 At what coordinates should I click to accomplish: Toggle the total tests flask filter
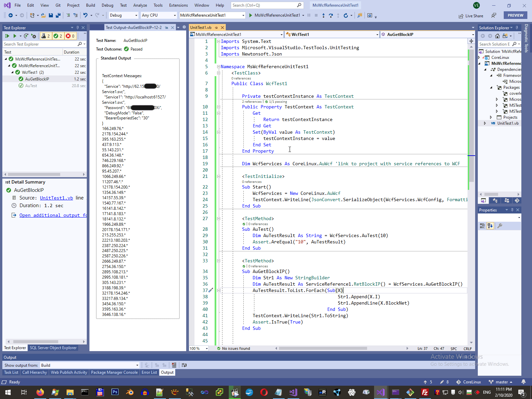point(46,36)
